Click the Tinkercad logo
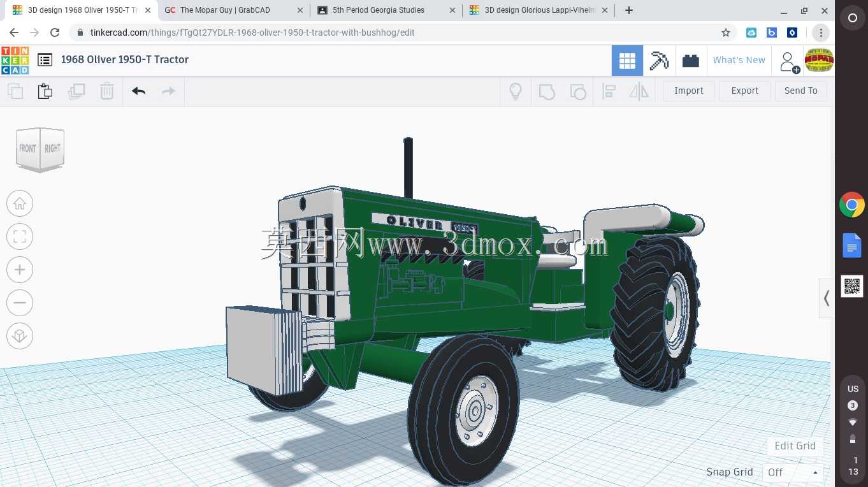 click(15, 60)
